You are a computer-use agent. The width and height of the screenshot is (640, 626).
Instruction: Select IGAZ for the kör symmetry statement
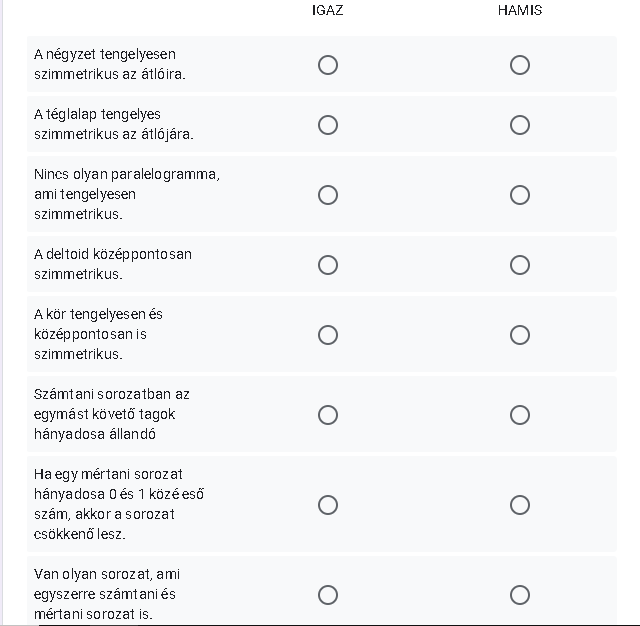pos(328,335)
